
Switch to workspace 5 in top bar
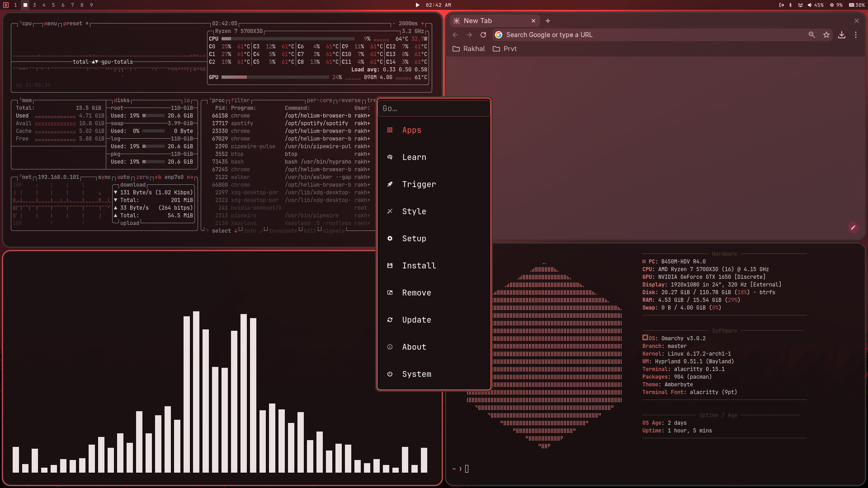click(53, 5)
